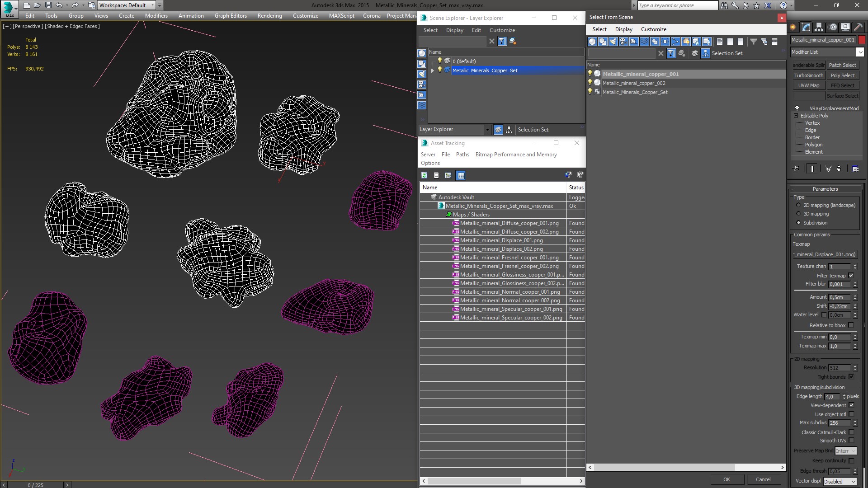868x488 pixels.
Task: Click the TurboSmooth modifier button
Action: (809, 75)
